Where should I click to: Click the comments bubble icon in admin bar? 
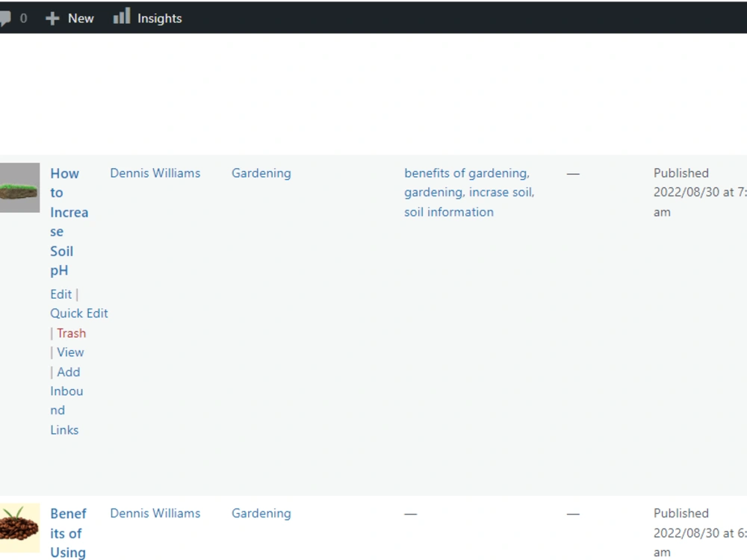coord(5,19)
